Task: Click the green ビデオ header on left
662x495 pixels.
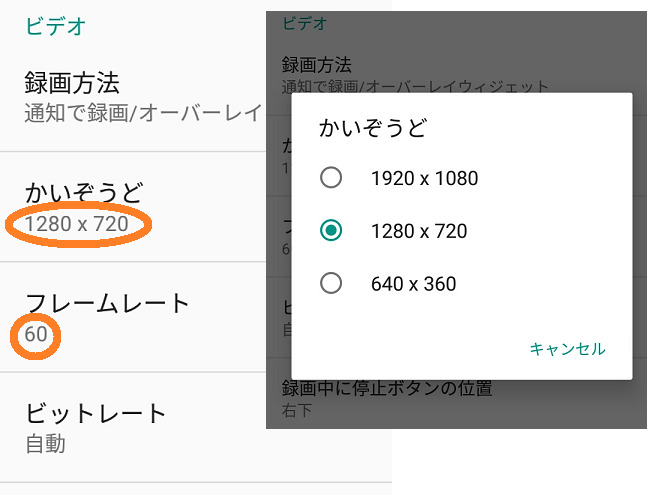Action: pyautogui.click(x=54, y=25)
